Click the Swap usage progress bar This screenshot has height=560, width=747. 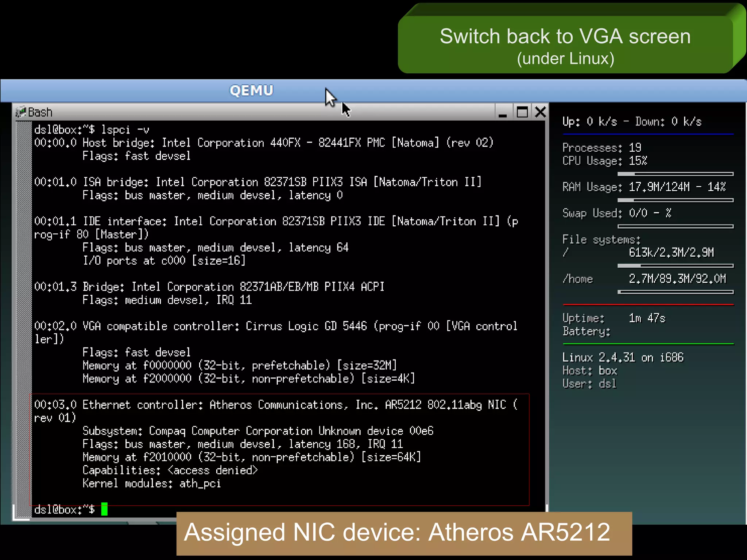[676, 226]
